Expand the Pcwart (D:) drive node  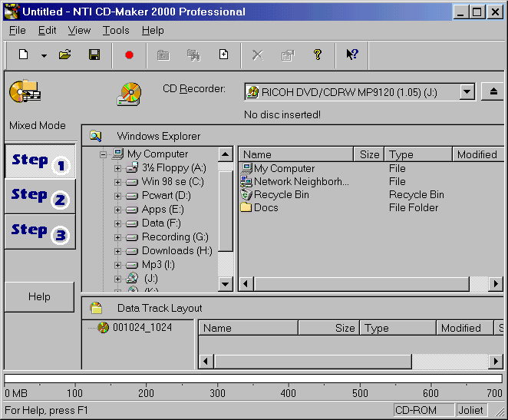coord(118,196)
